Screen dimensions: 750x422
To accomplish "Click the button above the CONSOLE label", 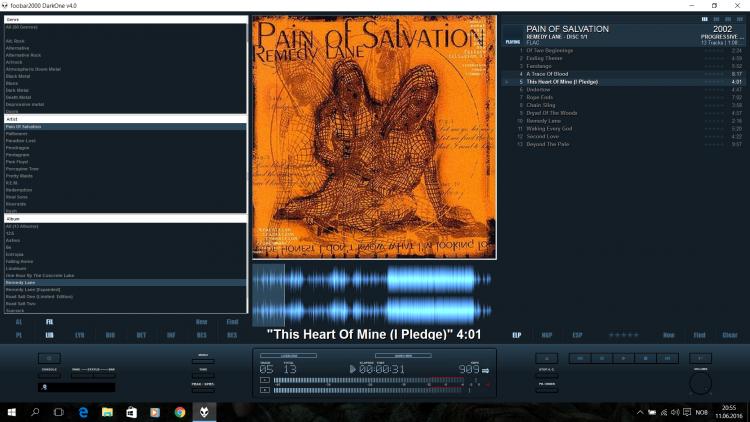I will click(x=49, y=358).
